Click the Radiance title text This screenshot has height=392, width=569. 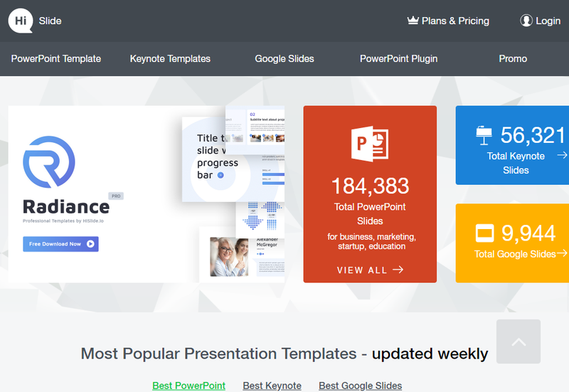[66, 207]
